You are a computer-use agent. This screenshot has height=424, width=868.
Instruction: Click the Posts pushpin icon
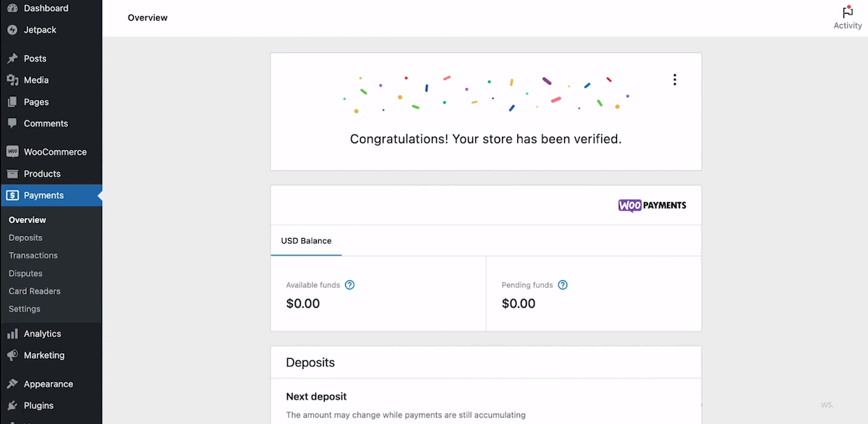pyautogui.click(x=12, y=59)
